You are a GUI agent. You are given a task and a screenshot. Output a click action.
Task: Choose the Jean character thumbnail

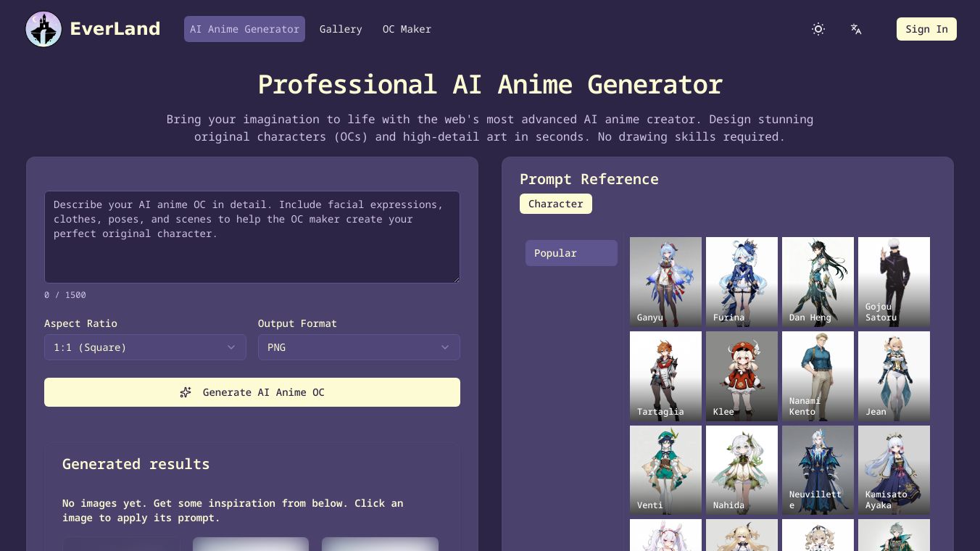tap(894, 376)
